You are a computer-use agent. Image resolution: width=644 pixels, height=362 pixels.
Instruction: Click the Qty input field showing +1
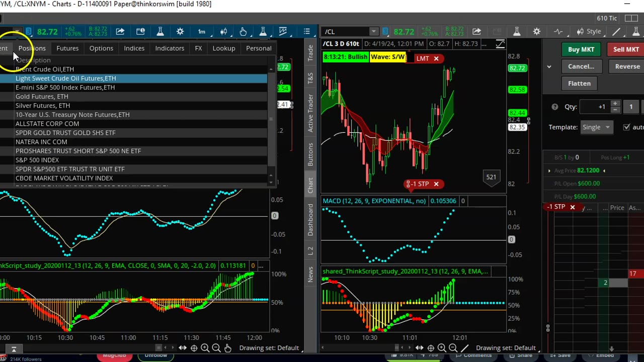click(x=594, y=107)
